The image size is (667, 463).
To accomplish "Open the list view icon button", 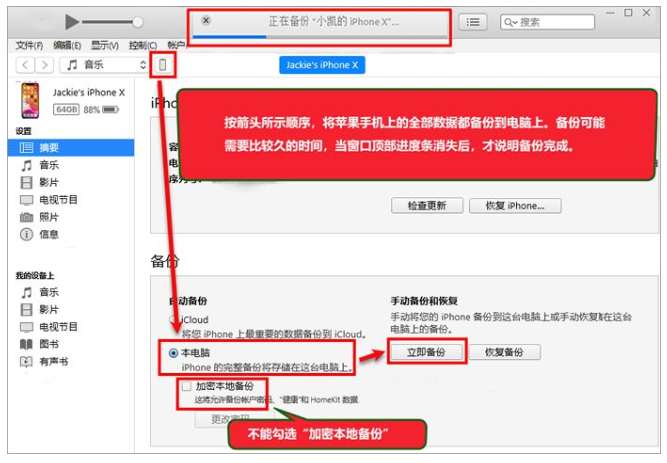I will coord(473,22).
